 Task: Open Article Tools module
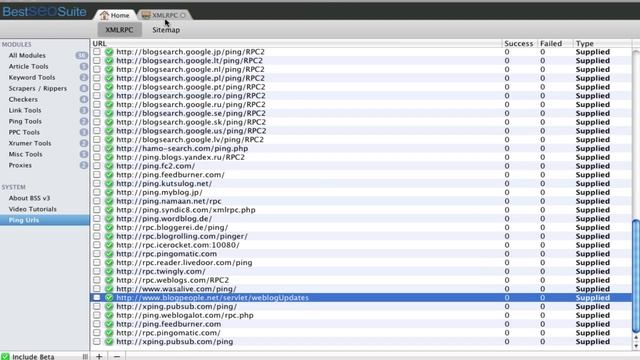tap(29, 67)
